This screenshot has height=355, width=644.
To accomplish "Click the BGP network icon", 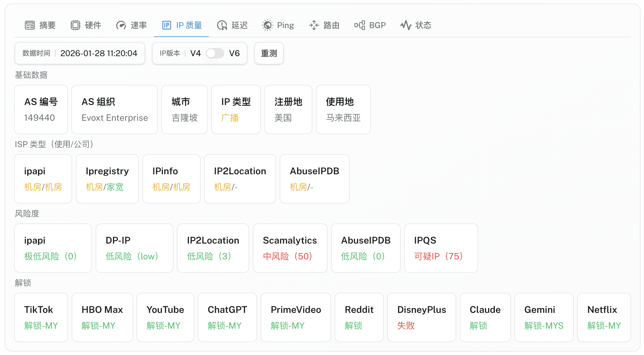I will coord(360,25).
